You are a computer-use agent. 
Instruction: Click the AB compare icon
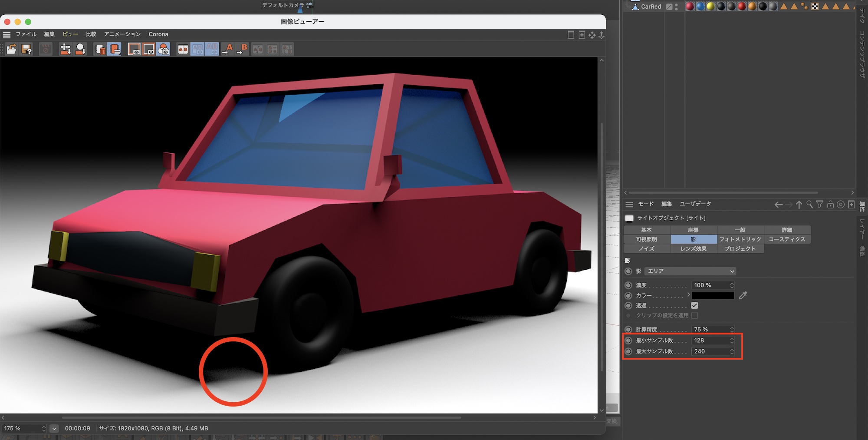click(x=183, y=49)
